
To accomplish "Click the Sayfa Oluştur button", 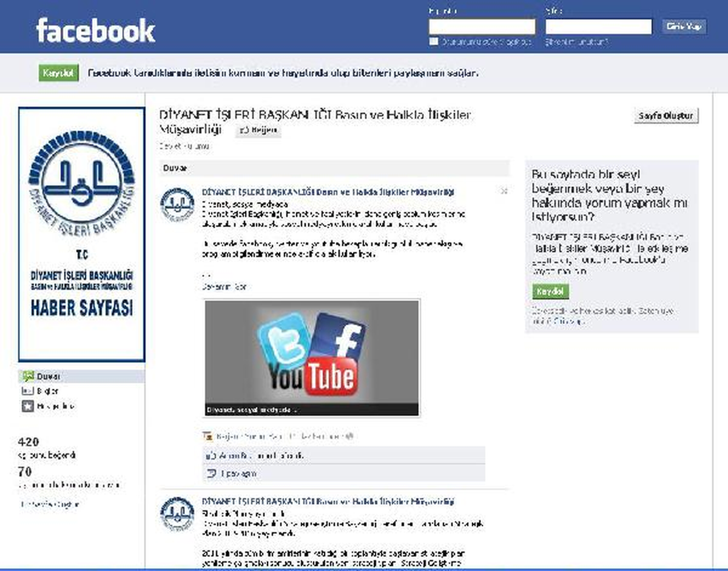I will click(x=666, y=116).
